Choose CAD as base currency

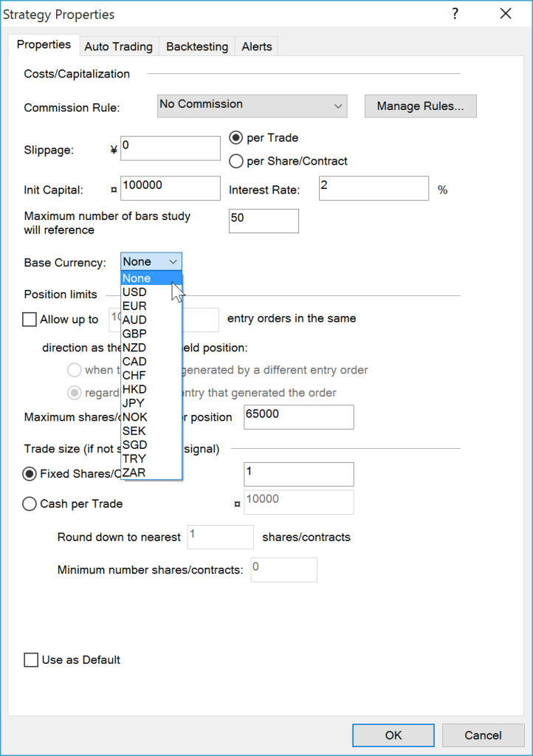(x=151, y=362)
